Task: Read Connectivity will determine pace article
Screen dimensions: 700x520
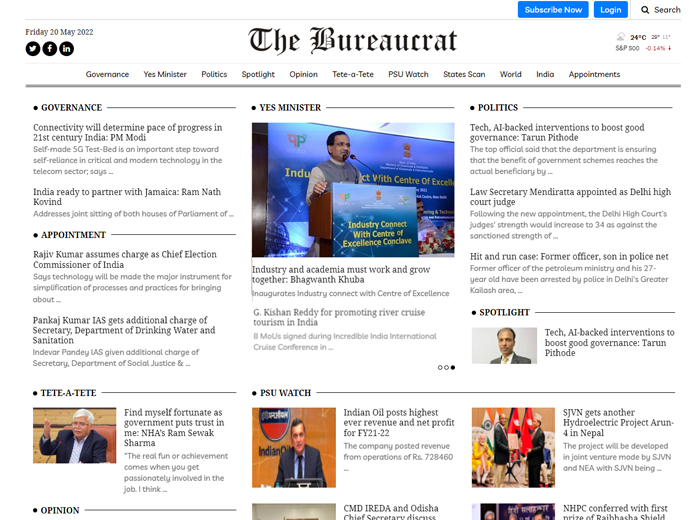Action: 128,133
